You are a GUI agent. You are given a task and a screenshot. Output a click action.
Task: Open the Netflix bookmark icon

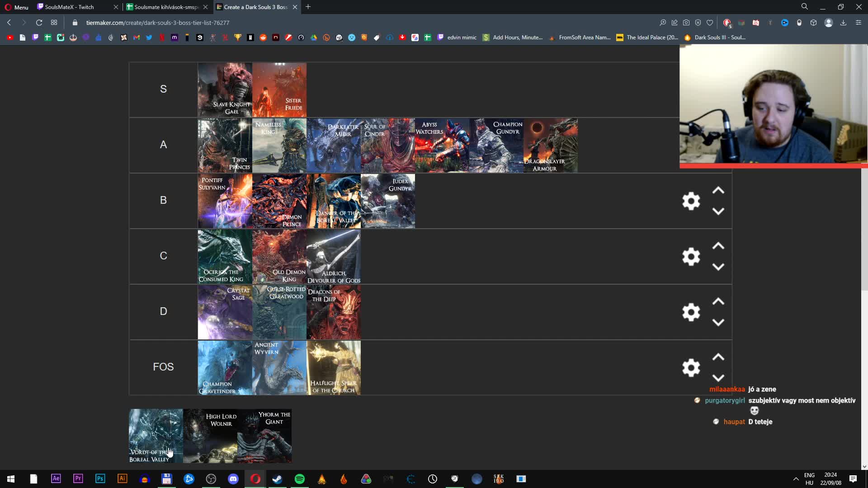[162, 38]
